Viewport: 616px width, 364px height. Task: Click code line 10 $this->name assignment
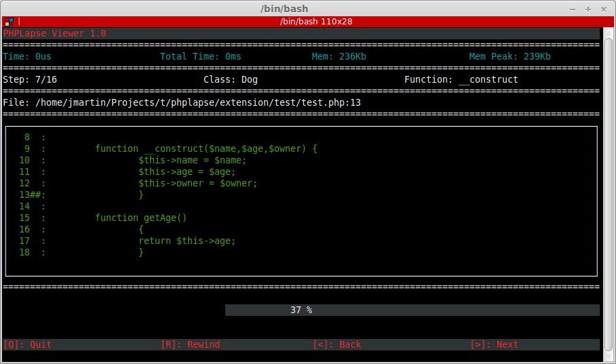192,160
